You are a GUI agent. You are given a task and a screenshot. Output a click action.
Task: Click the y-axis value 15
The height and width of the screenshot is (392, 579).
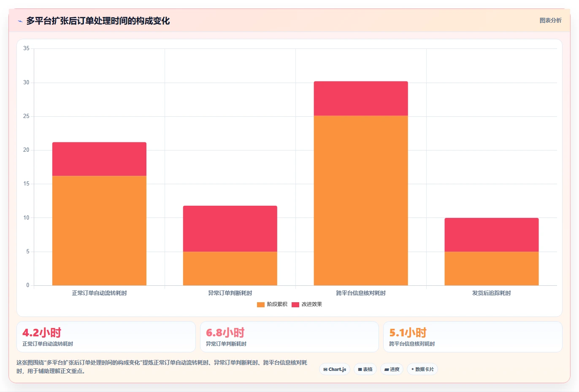26,184
